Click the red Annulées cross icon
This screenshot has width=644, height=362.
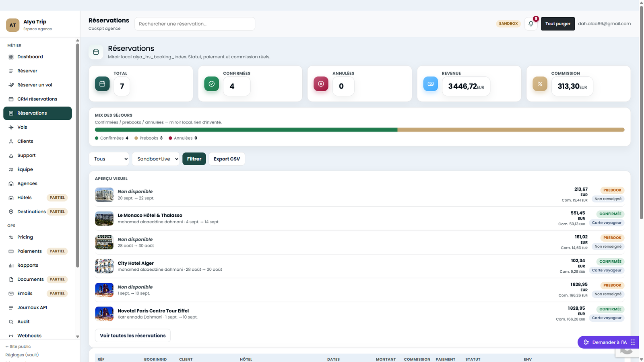[321, 84]
